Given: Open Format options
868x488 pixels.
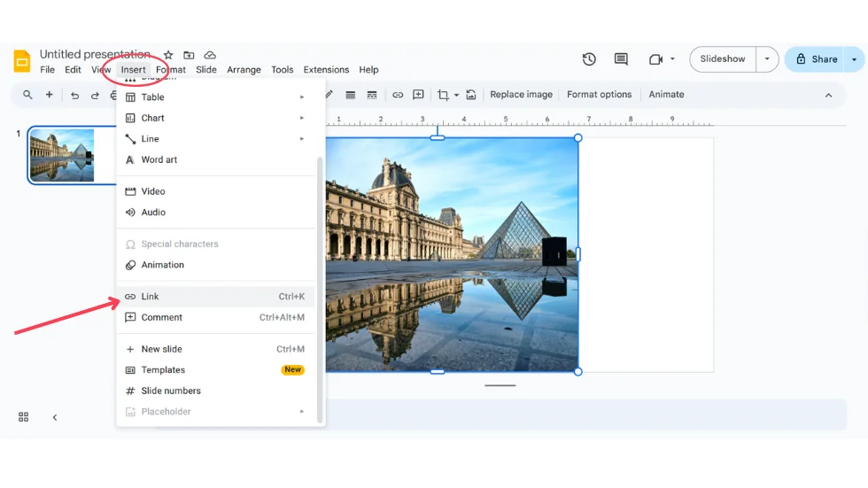Looking at the screenshot, I should pyautogui.click(x=599, y=95).
